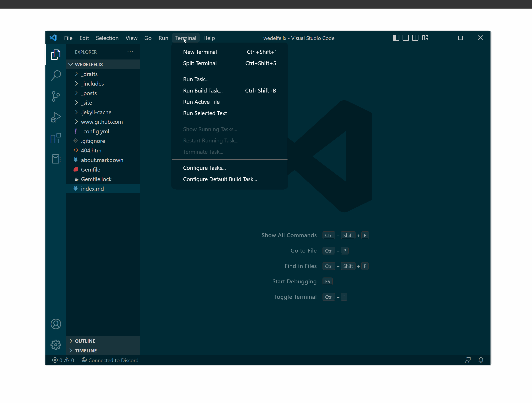Screen dimensions: 532x403
Task: Open the Accounts menu icon
Action: [56, 324]
